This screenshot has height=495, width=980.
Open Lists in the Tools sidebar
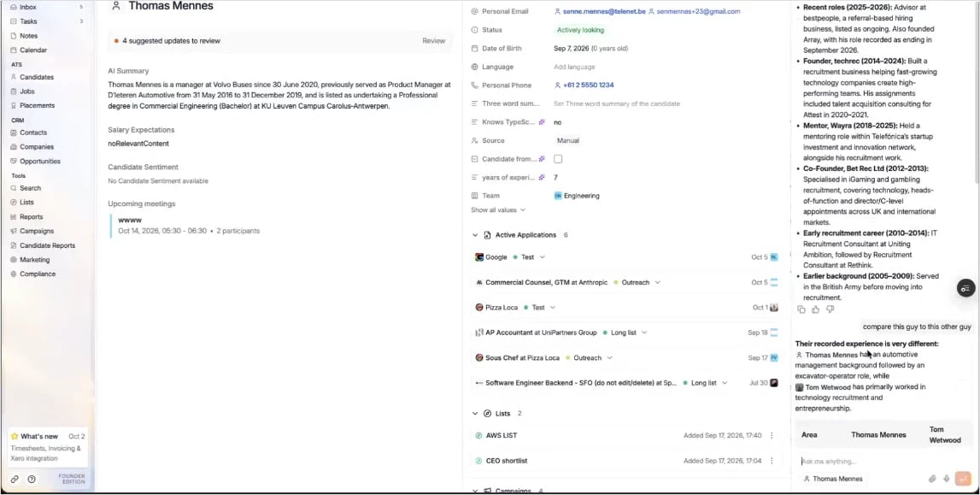click(x=26, y=203)
